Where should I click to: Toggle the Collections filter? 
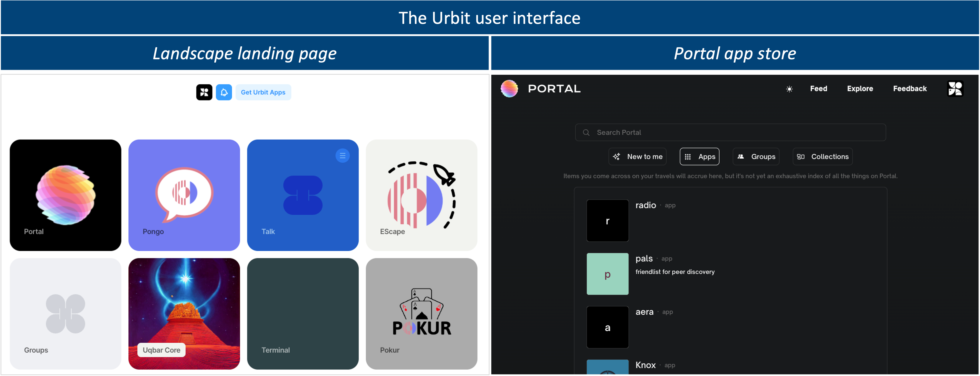pos(823,156)
